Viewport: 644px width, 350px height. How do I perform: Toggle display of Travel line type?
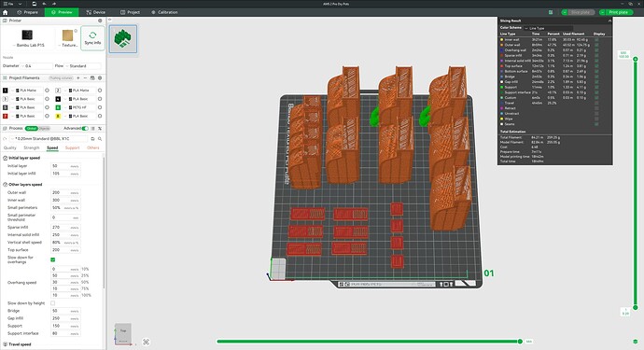596,103
